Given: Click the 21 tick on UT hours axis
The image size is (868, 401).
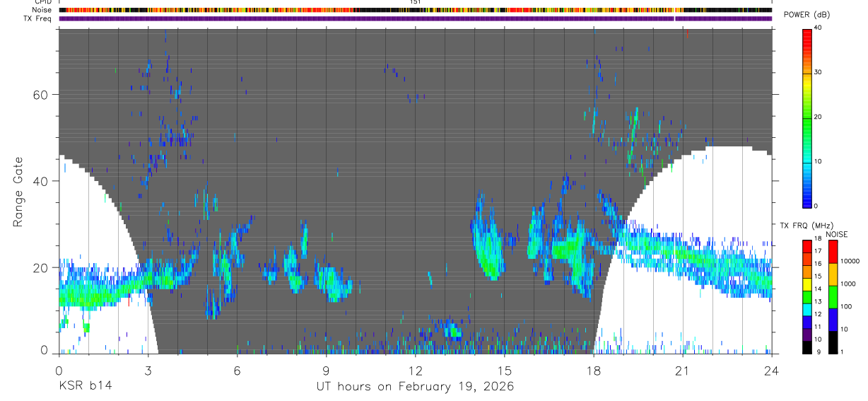Looking at the screenshot, I should pyautogui.click(x=683, y=369).
